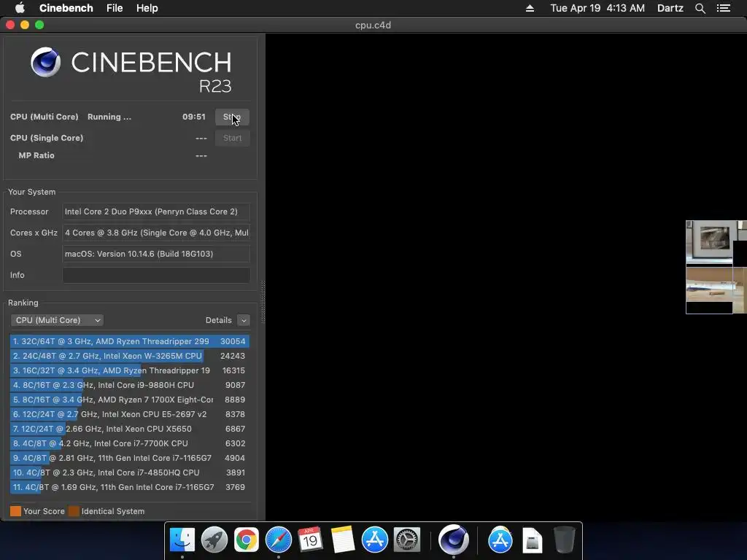This screenshot has height=560, width=747.
Task: Select ranking row Intel Xeon CPU E5-2697 v2
Action: coord(129,414)
